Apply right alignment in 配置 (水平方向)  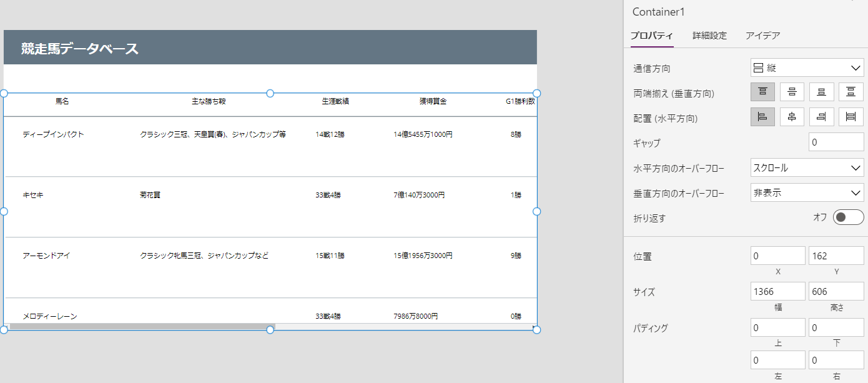pos(821,117)
